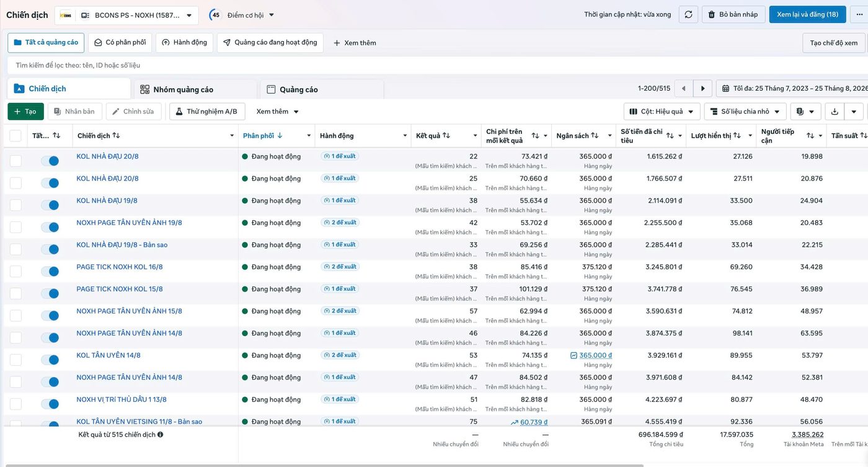Open campaign link NOXH PAGE TÂN UYÊN ẢNH 19/8

tap(129, 223)
